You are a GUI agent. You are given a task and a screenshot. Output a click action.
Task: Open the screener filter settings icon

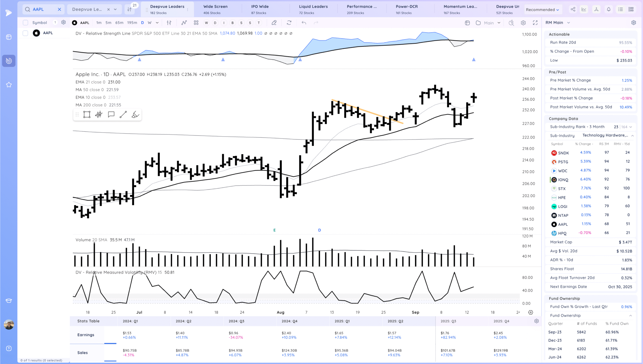point(129,9)
